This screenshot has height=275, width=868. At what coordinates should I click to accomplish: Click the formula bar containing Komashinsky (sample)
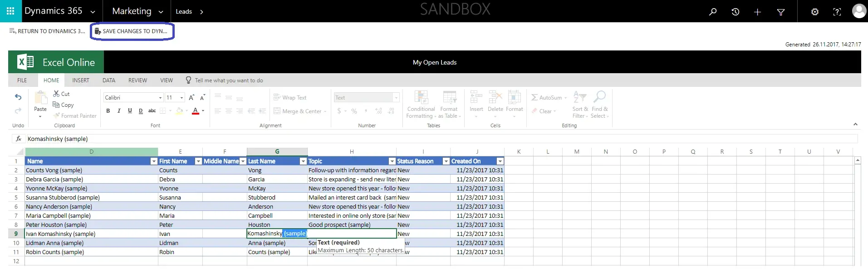point(441,139)
